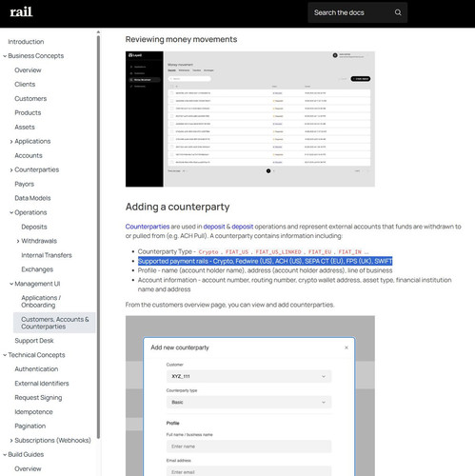Image resolution: width=475 pixels, height=476 pixels.
Task: Open the Accounts page
Action: (29, 155)
